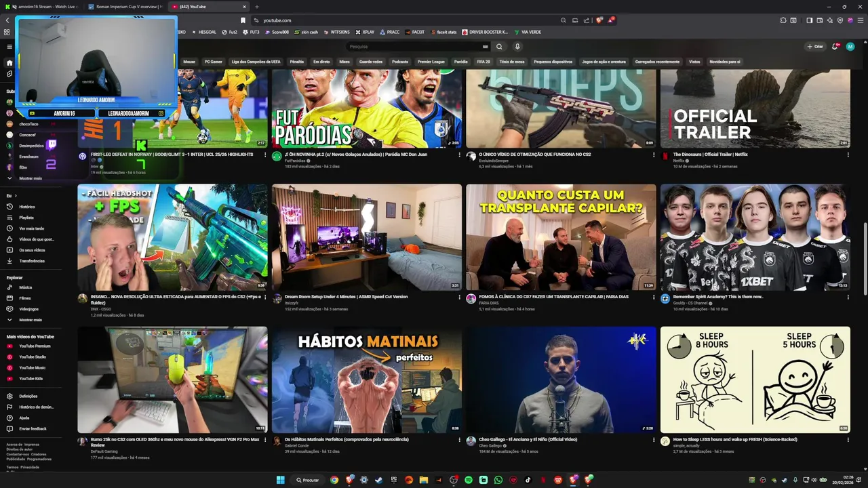Click the Brave Shields lion icon
Image resolution: width=868 pixels, height=488 pixels.
599,20
